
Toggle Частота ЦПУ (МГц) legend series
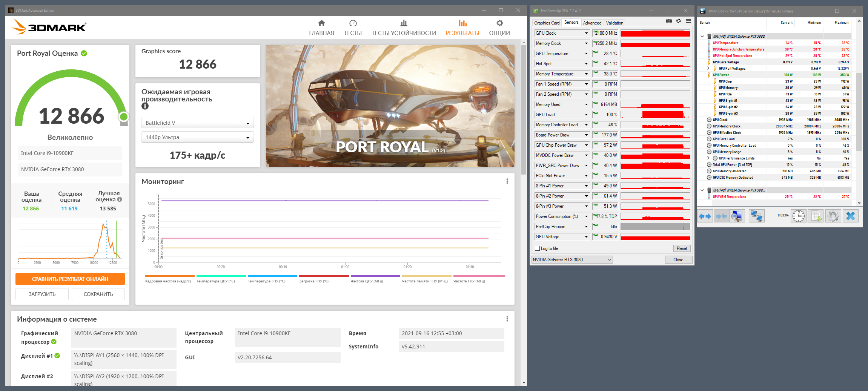point(375,279)
